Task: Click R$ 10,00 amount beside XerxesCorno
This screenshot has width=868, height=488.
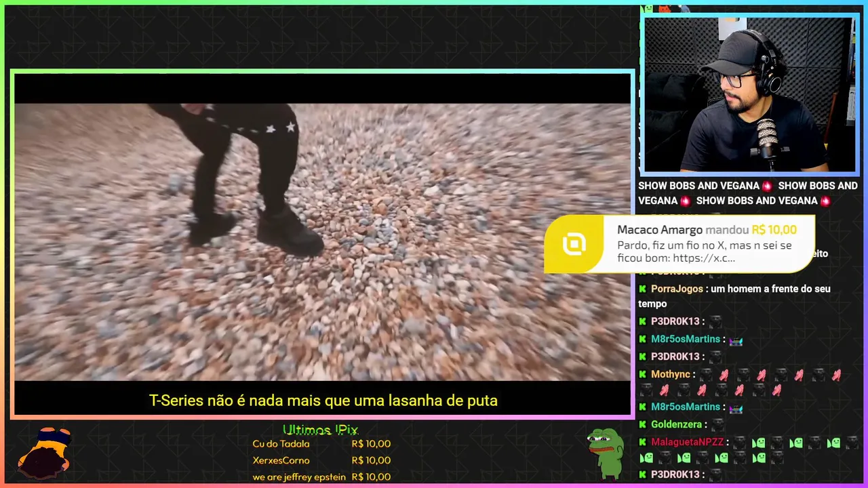Action: (371, 460)
